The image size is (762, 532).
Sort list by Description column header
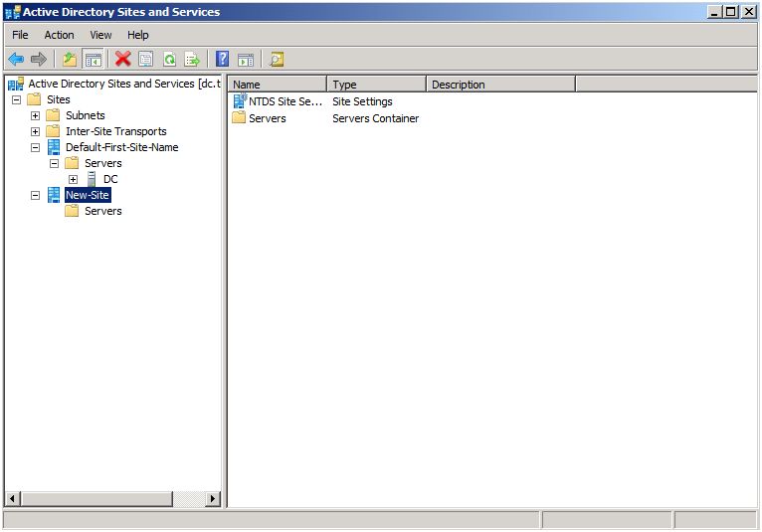click(x=501, y=85)
